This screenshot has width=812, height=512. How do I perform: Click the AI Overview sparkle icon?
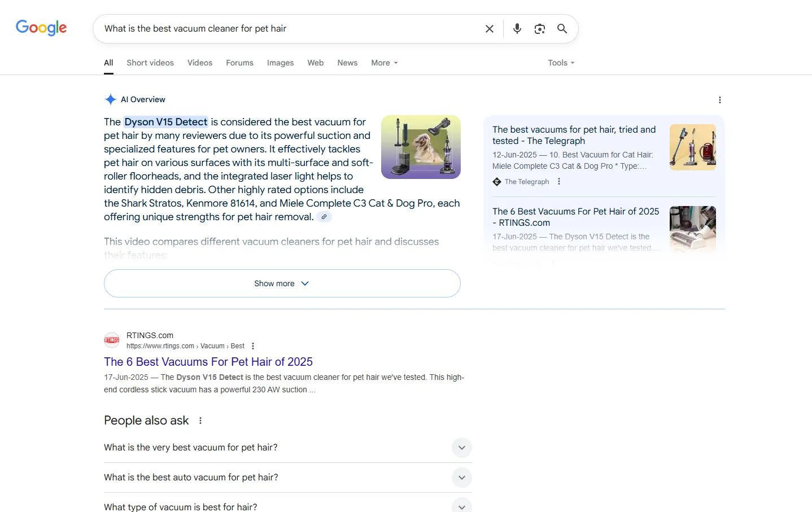pyautogui.click(x=111, y=99)
